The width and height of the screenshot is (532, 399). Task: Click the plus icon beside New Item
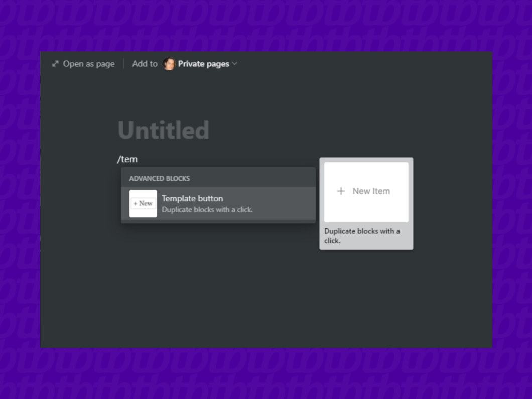341,191
